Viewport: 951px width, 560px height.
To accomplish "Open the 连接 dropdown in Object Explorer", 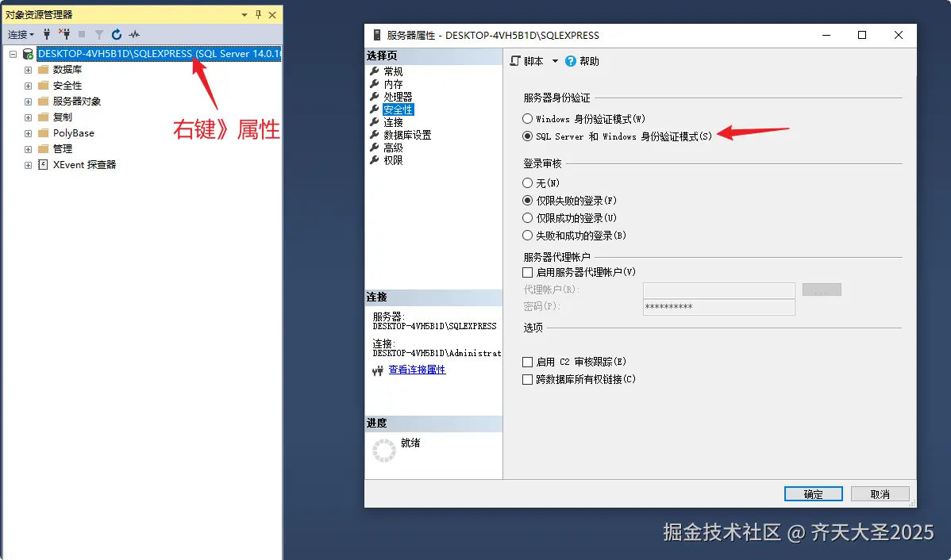I will click(x=21, y=35).
